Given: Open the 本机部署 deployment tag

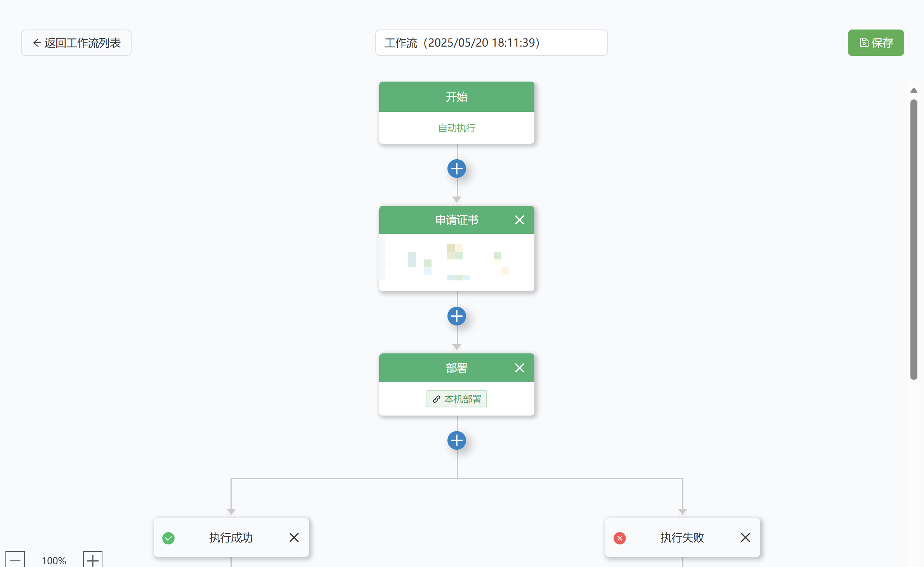Looking at the screenshot, I should pyautogui.click(x=457, y=399).
